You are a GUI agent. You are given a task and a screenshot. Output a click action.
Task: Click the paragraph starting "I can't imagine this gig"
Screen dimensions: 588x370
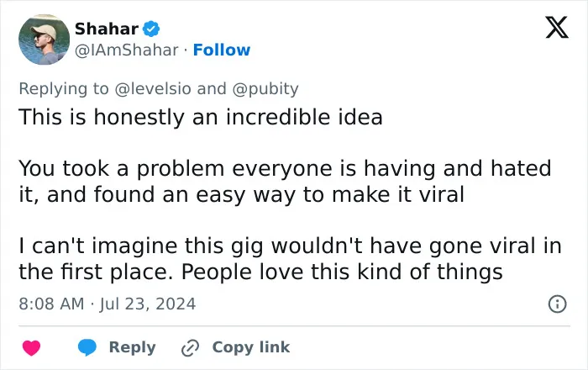290,259
